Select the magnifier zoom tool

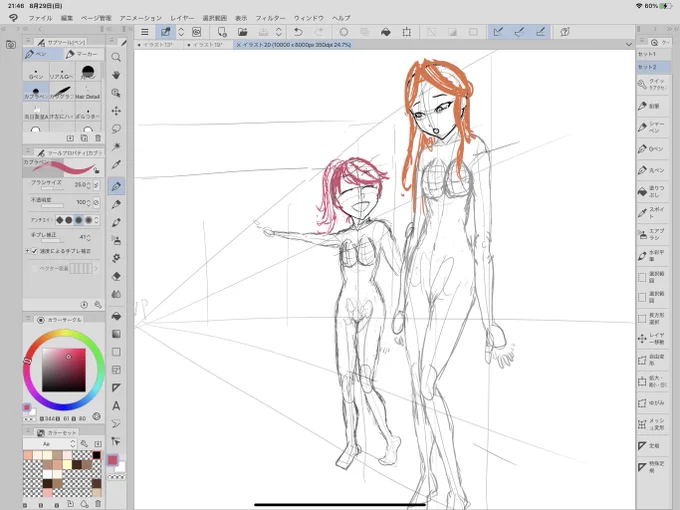(116, 57)
